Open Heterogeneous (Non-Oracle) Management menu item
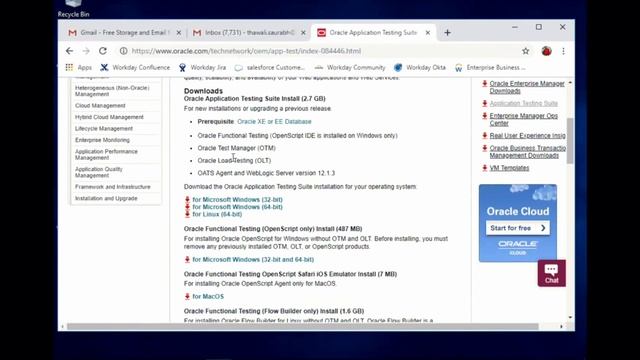640x360 pixels. [x=112, y=91]
